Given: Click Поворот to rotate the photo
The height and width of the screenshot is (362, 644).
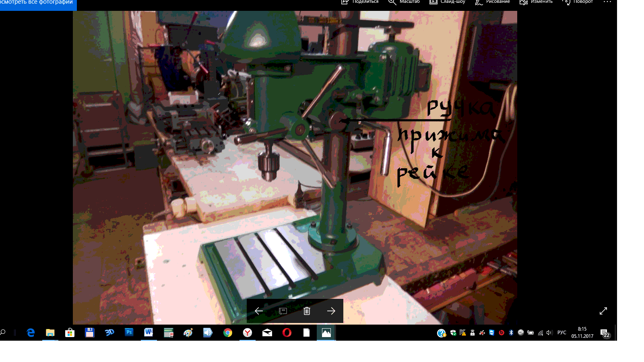Looking at the screenshot, I should 578,2.
